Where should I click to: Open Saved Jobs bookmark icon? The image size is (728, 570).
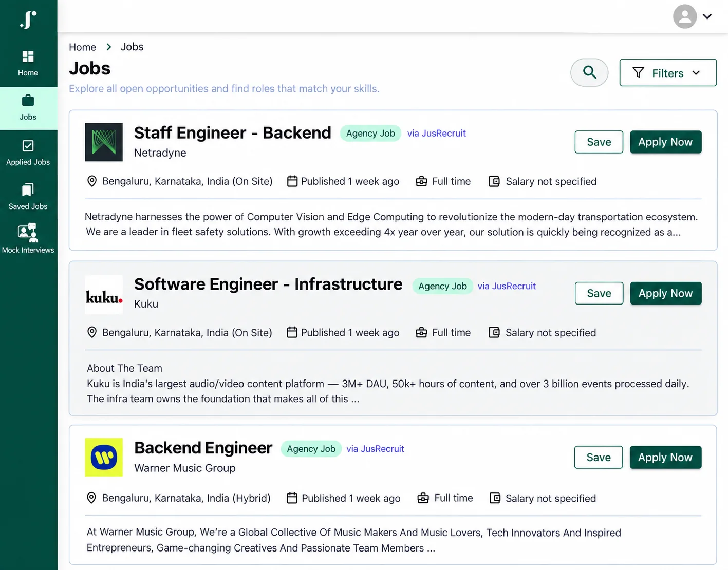click(28, 189)
